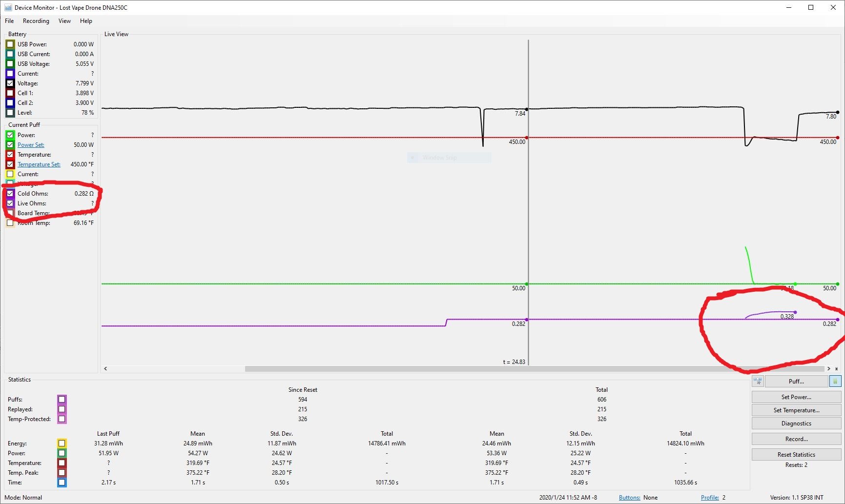Viewport: 845px width, 504px height.
Task: Disable the Cold Ohms checkbox
Action: coord(10,194)
